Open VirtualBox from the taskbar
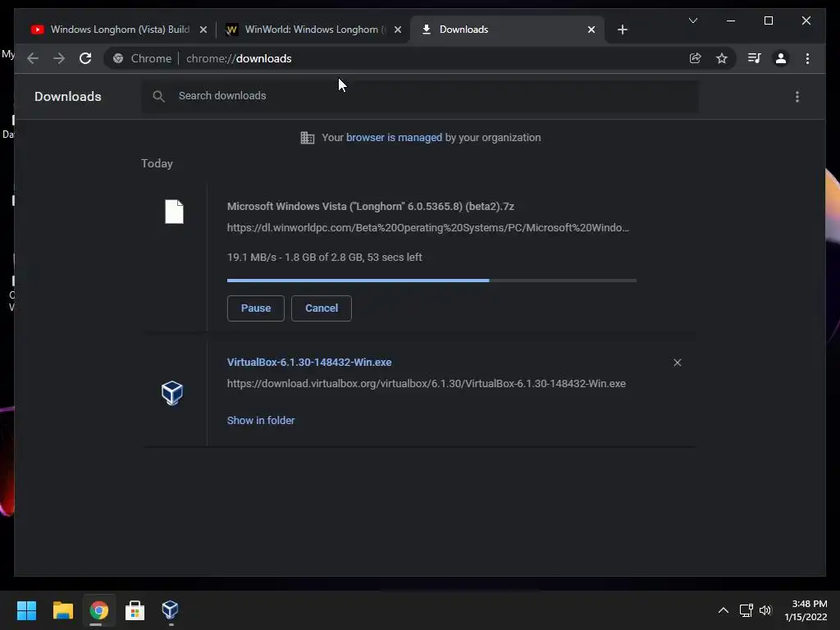The width and height of the screenshot is (840, 630). (x=171, y=610)
